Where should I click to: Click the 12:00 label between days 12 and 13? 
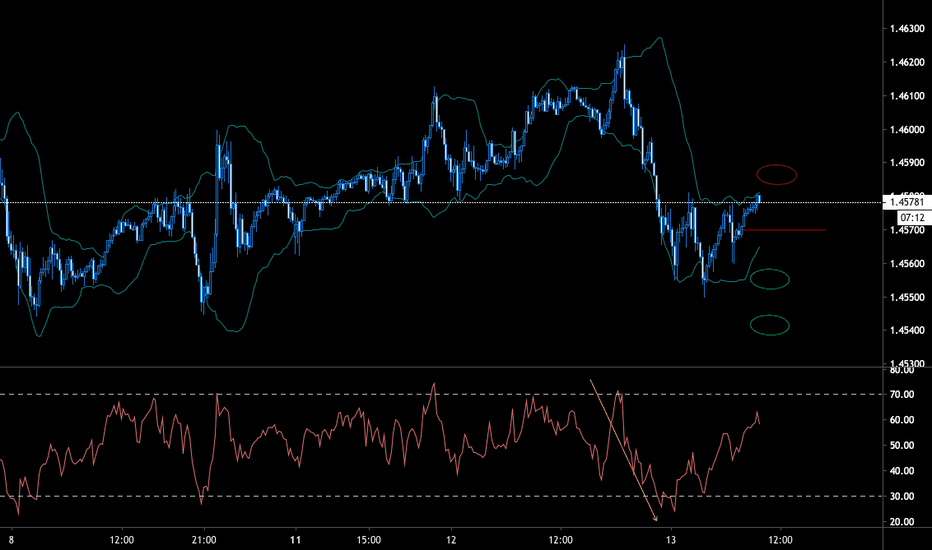pyautogui.click(x=561, y=540)
